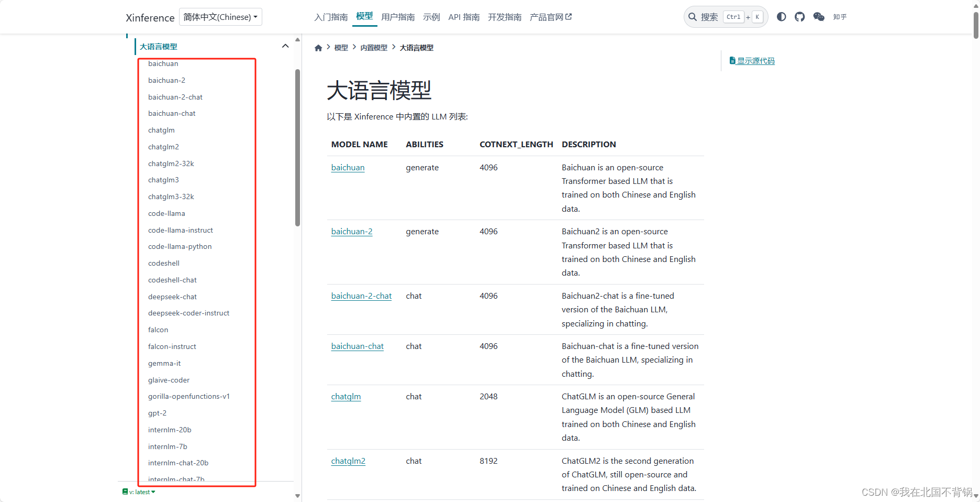Select code-llama-instruct in the sidebar
This screenshot has width=980, height=502.
[x=181, y=230]
